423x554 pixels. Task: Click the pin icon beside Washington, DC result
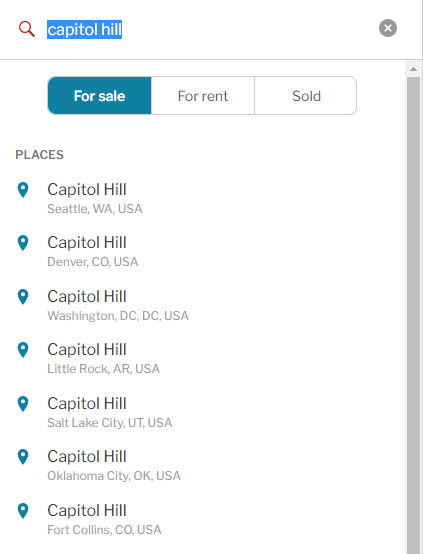[23, 297]
